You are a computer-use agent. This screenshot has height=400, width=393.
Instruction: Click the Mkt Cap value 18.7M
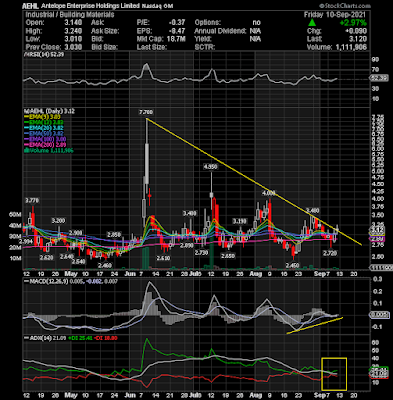(176, 39)
